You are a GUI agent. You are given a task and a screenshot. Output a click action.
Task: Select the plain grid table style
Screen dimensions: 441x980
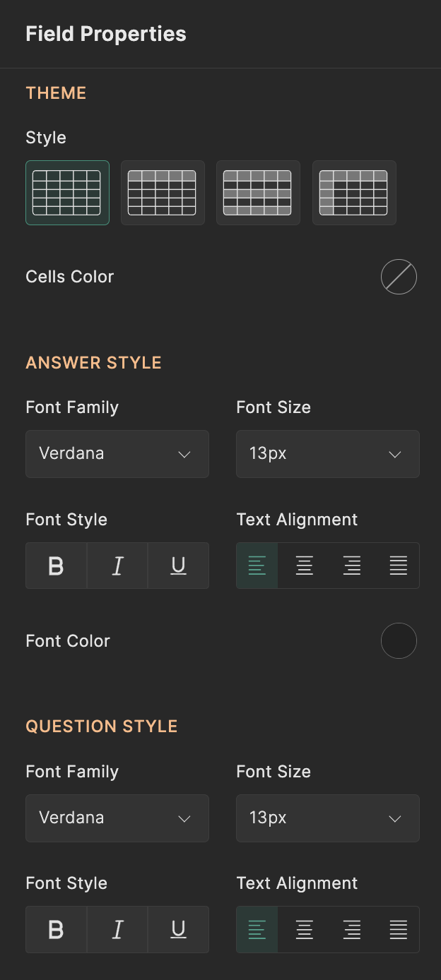click(67, 193)
